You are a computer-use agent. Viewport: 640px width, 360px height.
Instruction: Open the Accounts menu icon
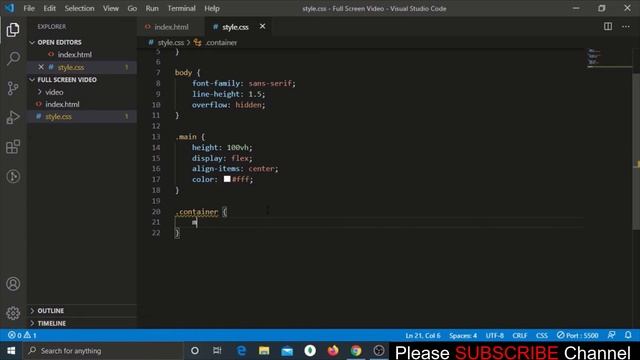click(x=13, y=284)
